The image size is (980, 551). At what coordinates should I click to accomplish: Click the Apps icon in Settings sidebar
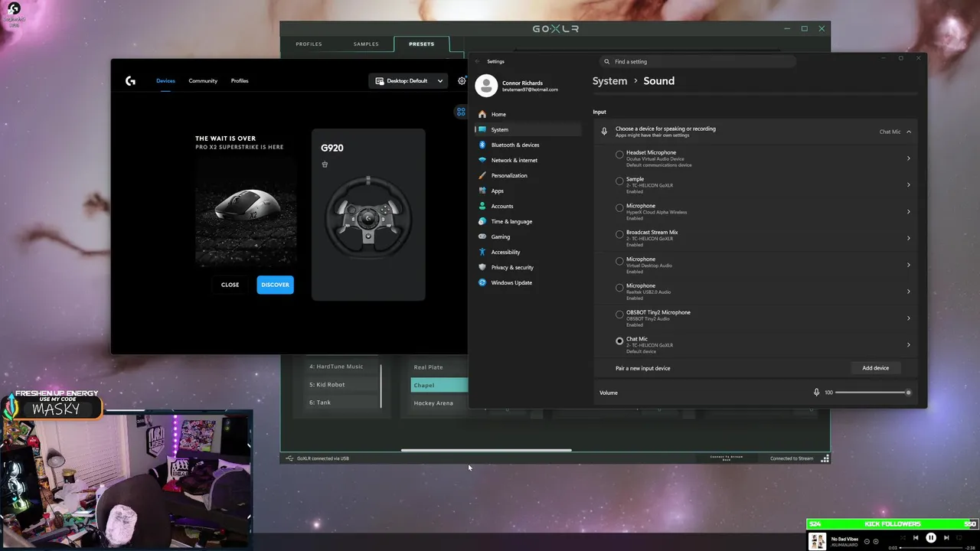point(482,191)
